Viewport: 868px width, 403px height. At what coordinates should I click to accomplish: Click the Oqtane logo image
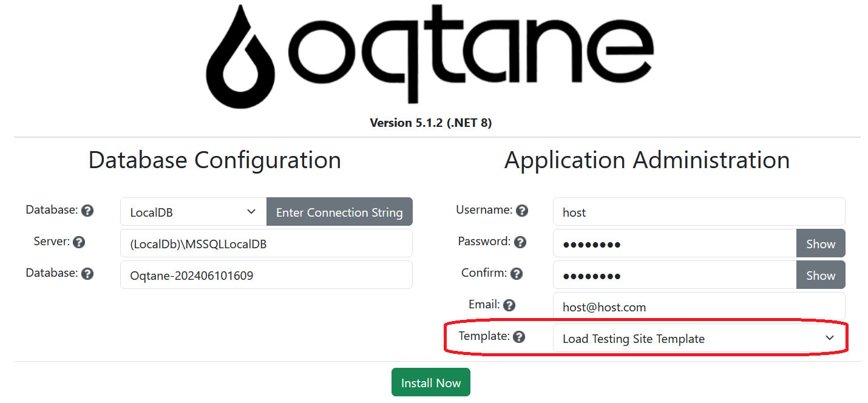click(x=430, y=56)
